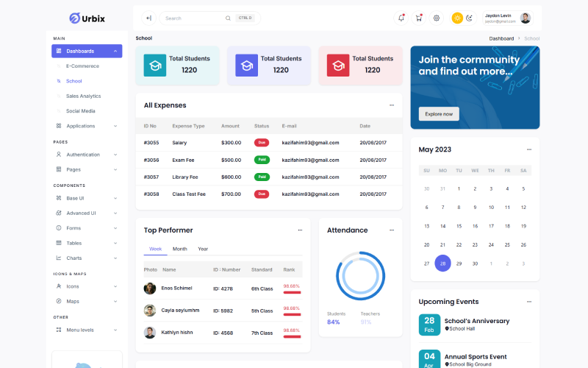This screenshot has height=368, width=588.
Task: Open the notifications bell
Action: [401, 18]
